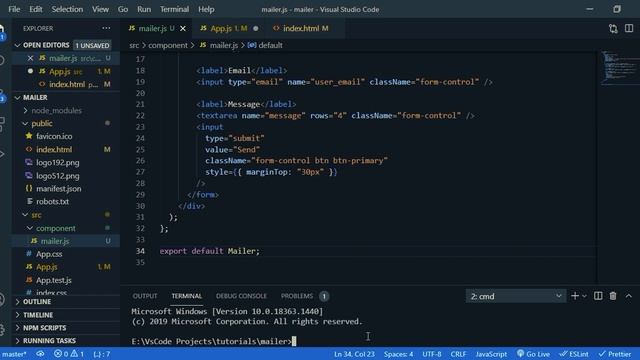
Task: Show the Output panel tab
Action: [145, 296]
